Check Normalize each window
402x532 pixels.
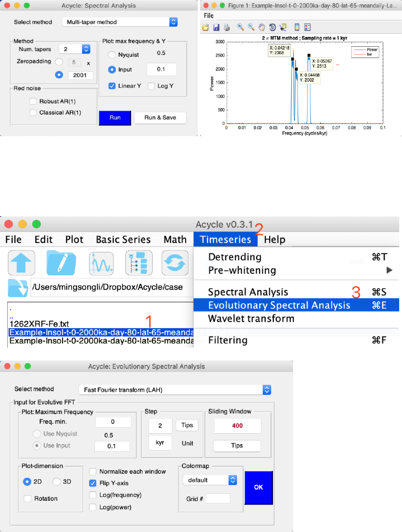click(x=93, y=471)
